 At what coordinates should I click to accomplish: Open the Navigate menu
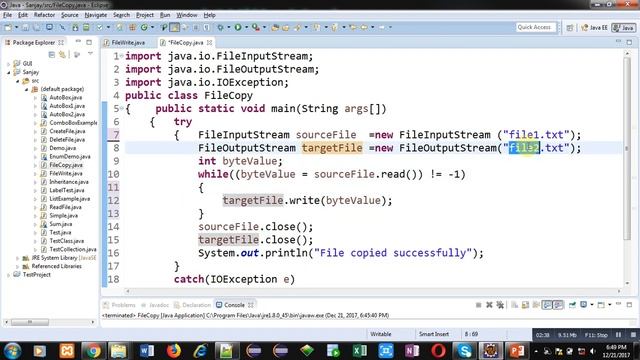pos(96,15)
